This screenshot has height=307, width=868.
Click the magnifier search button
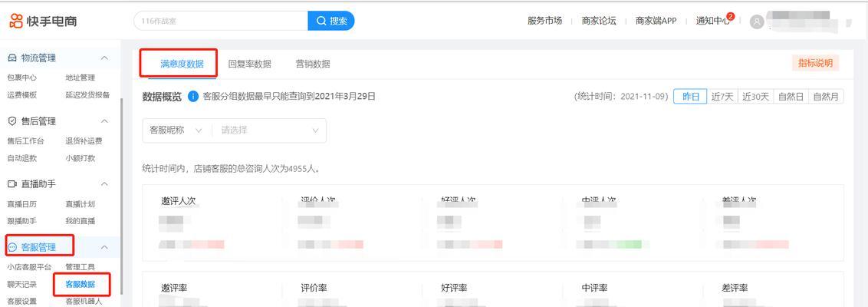[331, 21]
